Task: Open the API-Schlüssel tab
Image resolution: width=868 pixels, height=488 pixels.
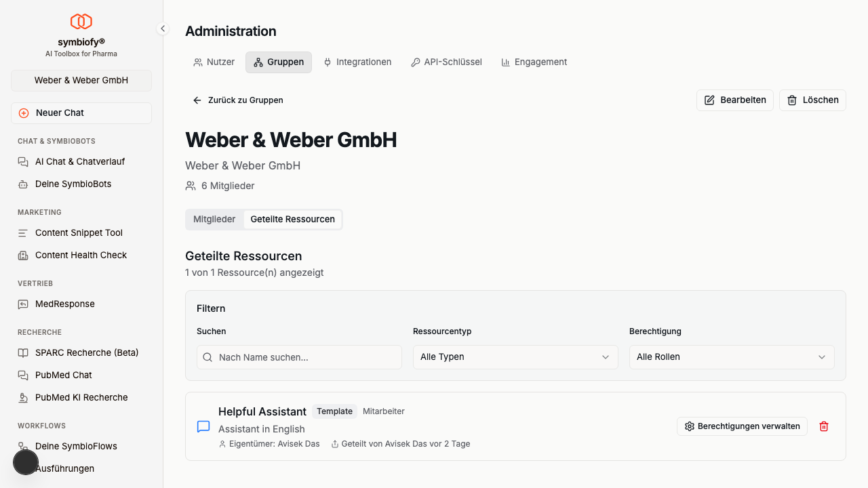Action: tap(446, 62)
